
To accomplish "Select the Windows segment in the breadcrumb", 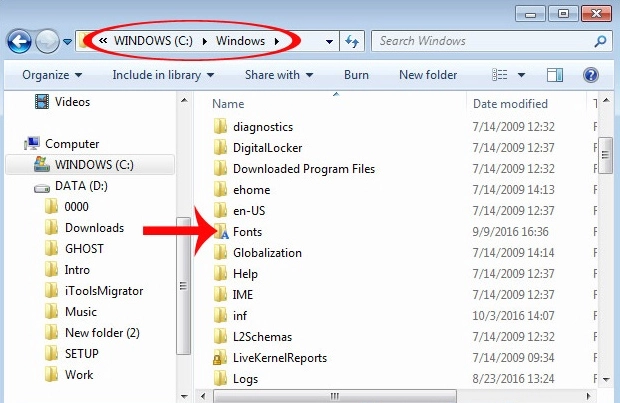I will pyautogui.click(x=240, y=41).
